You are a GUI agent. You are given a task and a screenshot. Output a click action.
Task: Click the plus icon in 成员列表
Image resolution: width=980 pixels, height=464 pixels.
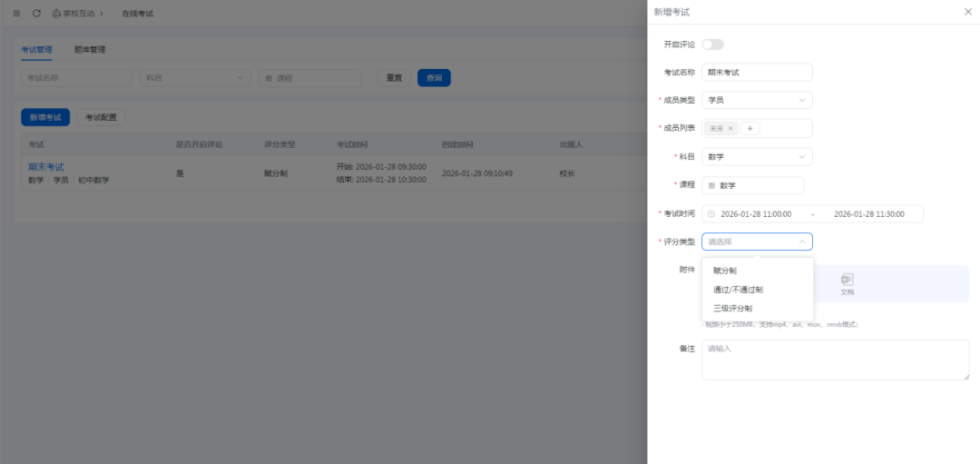pyautogui.click(x=750, y=129)
